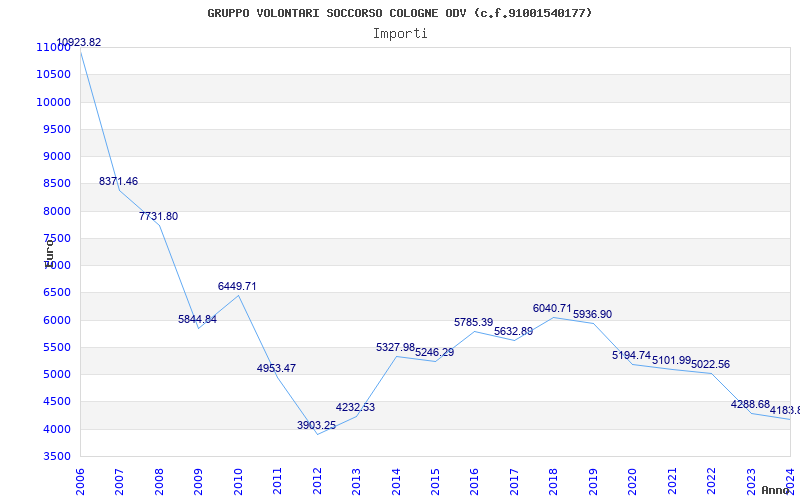Click x-axis year 2021
Image resolution: width=800 pixels, height=500 pixels.
click(x=672, y=481)
